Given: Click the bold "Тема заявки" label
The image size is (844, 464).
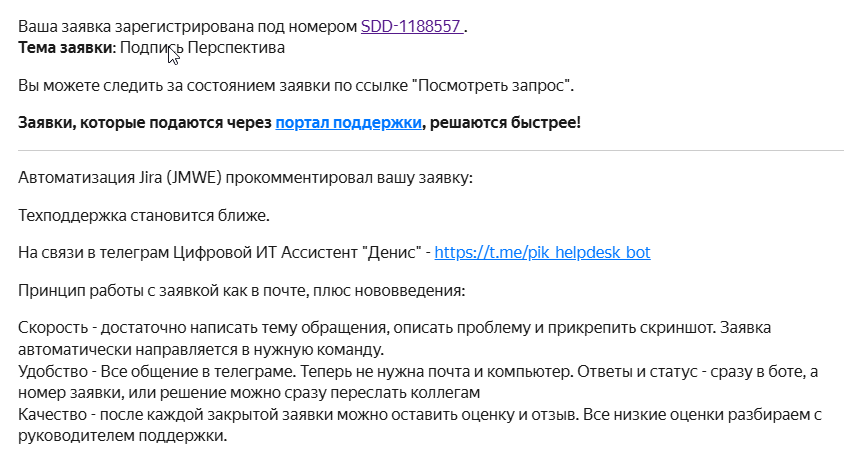Looking at the screenshot, I should coord(66,46).
